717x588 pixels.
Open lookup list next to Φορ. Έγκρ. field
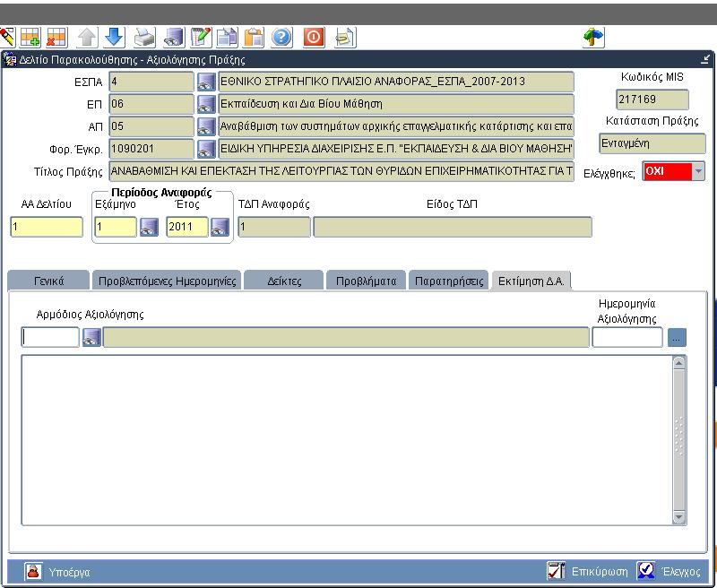[x=206, y=149]
